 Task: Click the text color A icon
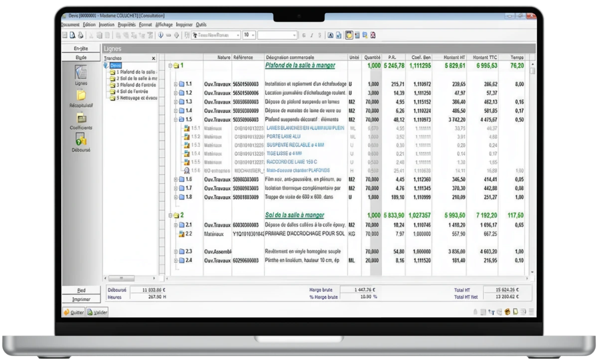[x=331, y=35]
